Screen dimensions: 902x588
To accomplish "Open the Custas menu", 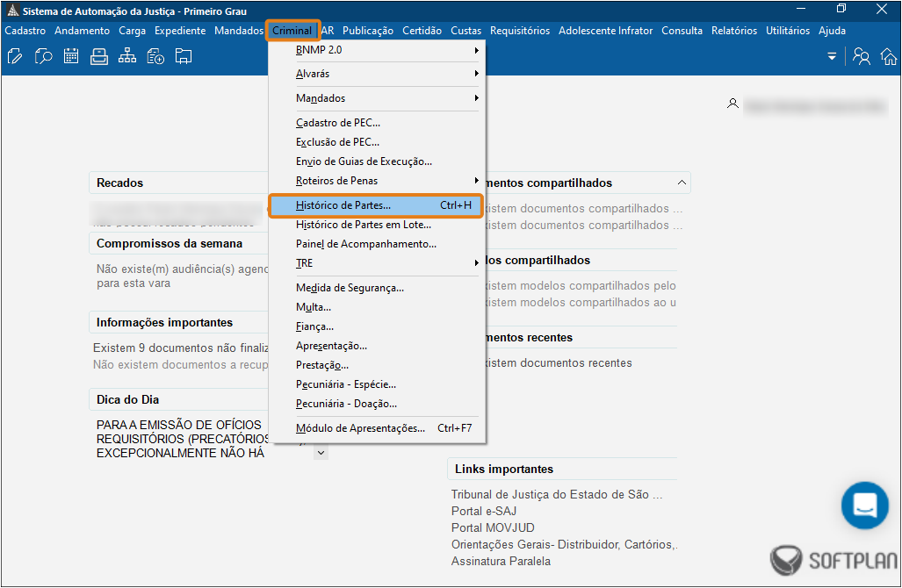I will point(466,31).
